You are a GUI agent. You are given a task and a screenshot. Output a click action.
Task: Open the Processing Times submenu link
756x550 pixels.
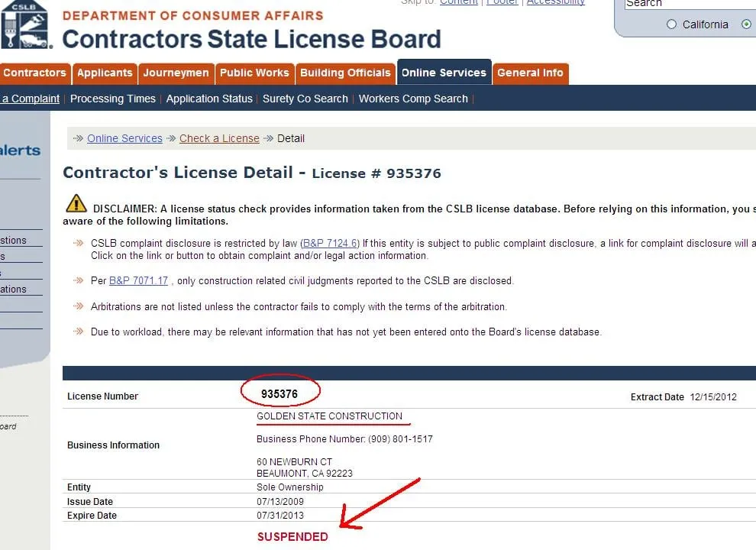pyautogui.click(x=113, y=99)
